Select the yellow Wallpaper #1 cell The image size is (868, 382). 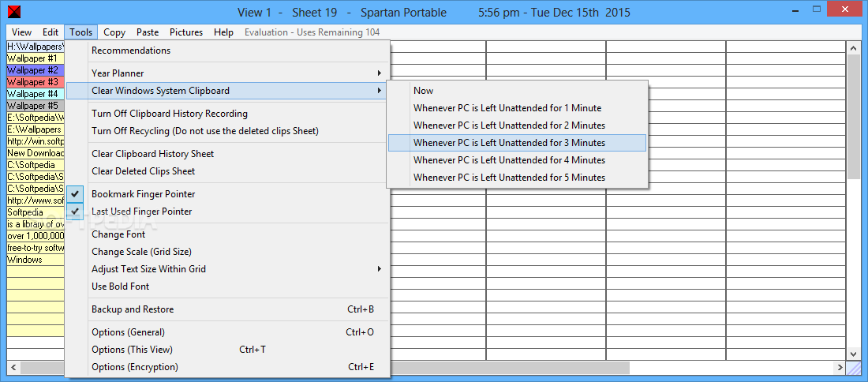(x=36, y=58)
